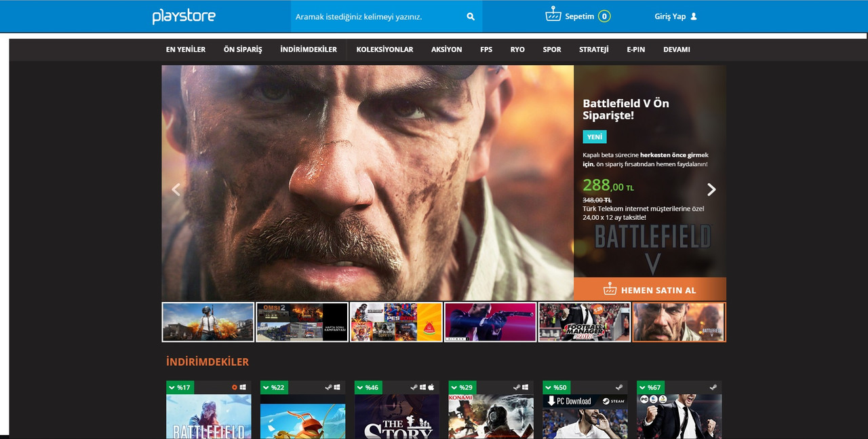Screen dimensions: 868x439
Task: Open the SPOR category
Action: [x=552, y=50]
